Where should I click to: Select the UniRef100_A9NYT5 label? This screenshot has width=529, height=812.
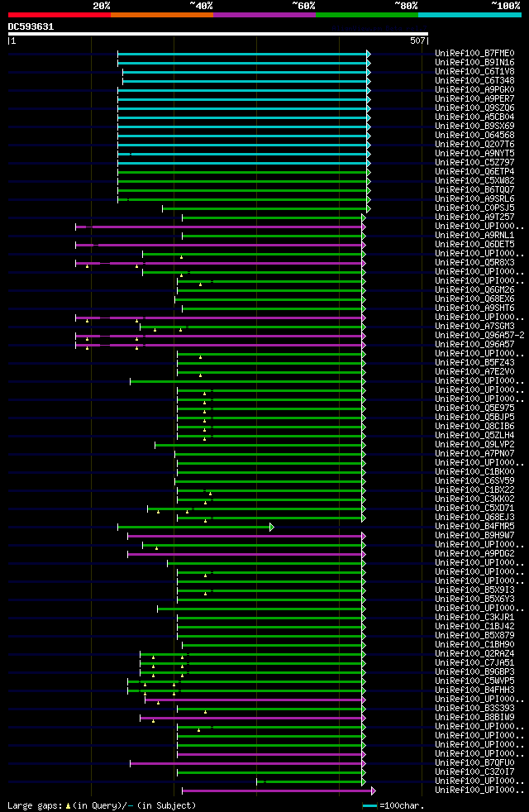(x=474, y=154)
